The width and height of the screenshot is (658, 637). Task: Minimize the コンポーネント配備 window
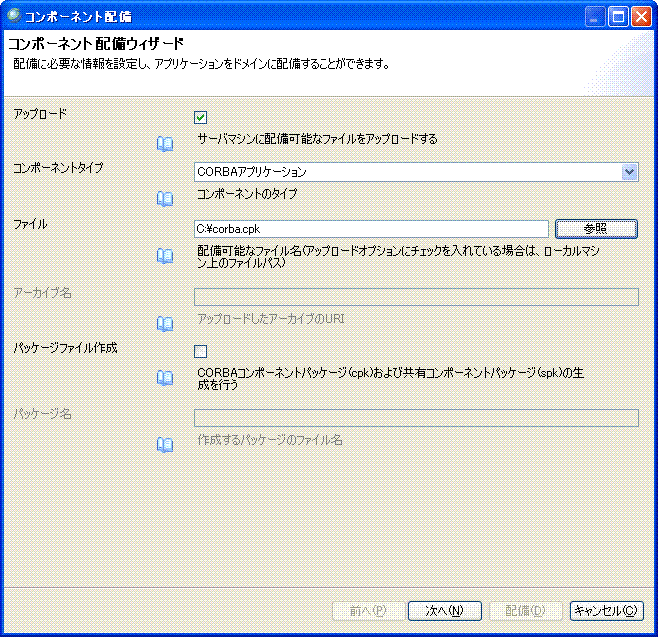click(595, 17)
